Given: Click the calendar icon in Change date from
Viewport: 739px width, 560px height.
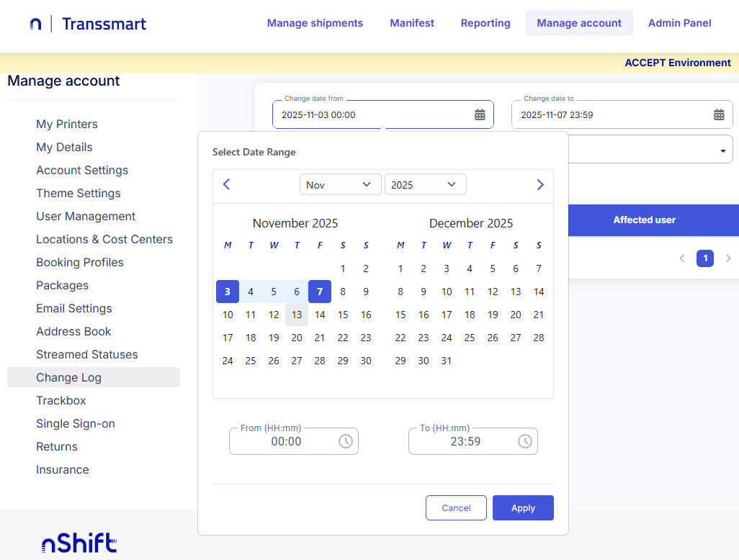Looking at the screenshot, I should pyautogui.click(x=480, y=114).
